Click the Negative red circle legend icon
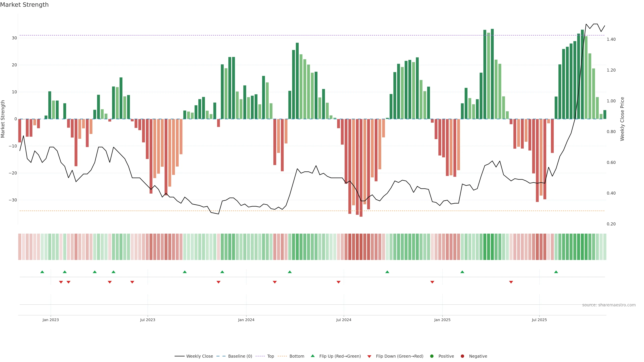The height and width of the screenshot is (362, 644). [462, 356]
